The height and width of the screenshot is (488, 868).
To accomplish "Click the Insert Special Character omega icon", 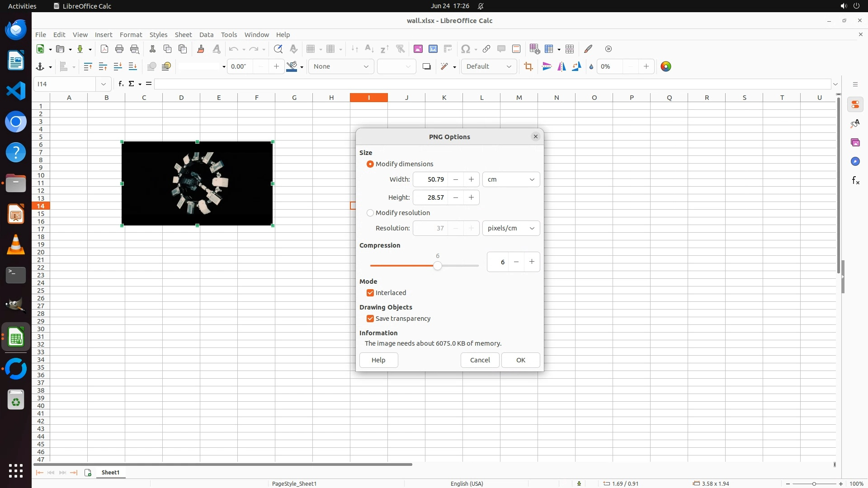I will point(465,49).
